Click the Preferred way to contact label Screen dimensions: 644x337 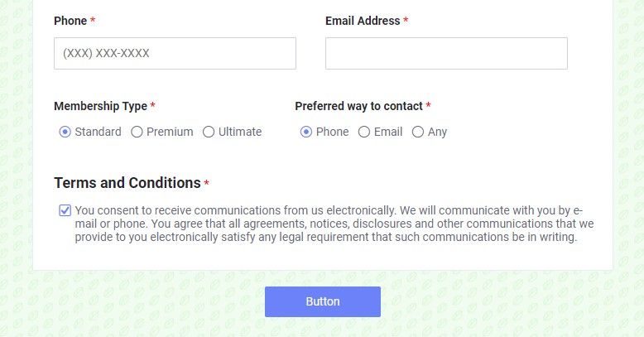click(x=359, y=106)
